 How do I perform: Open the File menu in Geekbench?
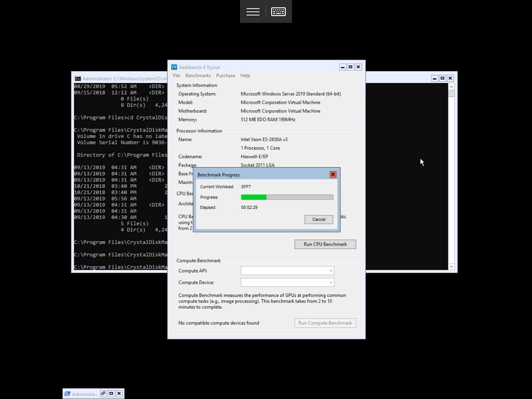[x=177, y=75]
